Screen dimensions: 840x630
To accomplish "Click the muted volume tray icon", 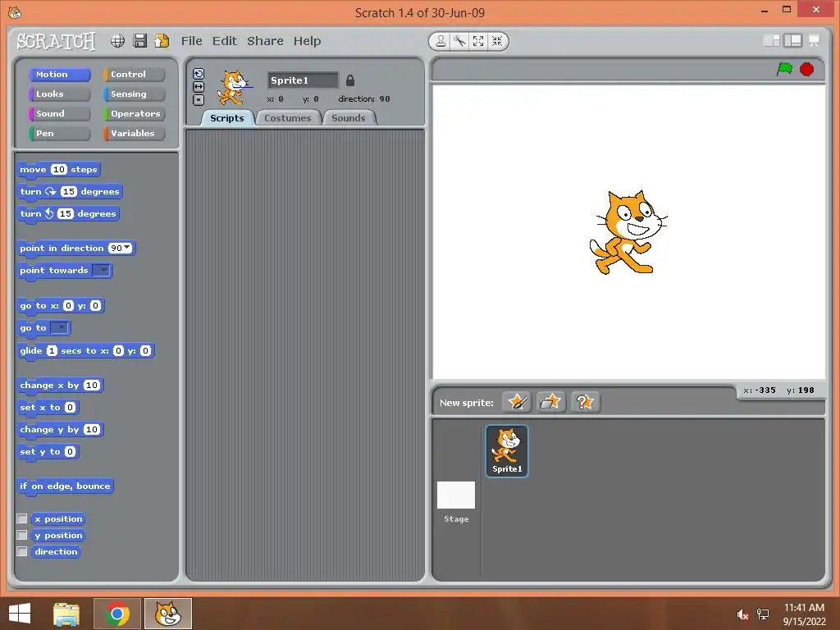I will coord(742,614).
